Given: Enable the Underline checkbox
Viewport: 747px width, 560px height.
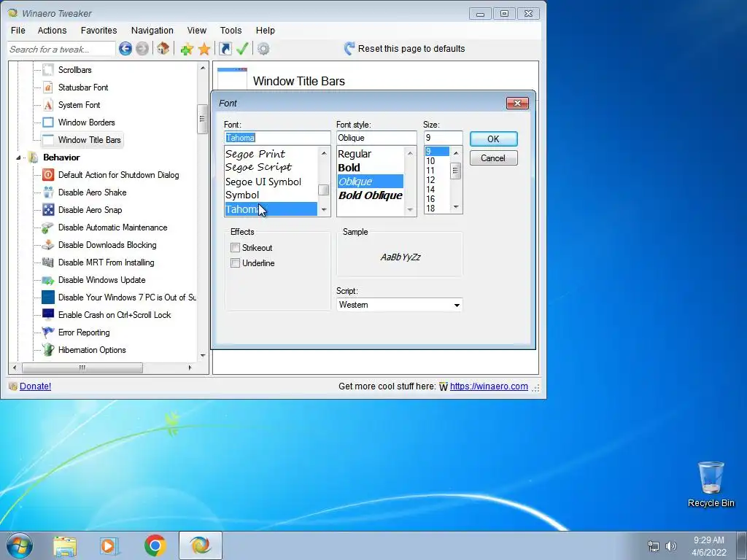Looking at the screenshot, I should 235,262.
